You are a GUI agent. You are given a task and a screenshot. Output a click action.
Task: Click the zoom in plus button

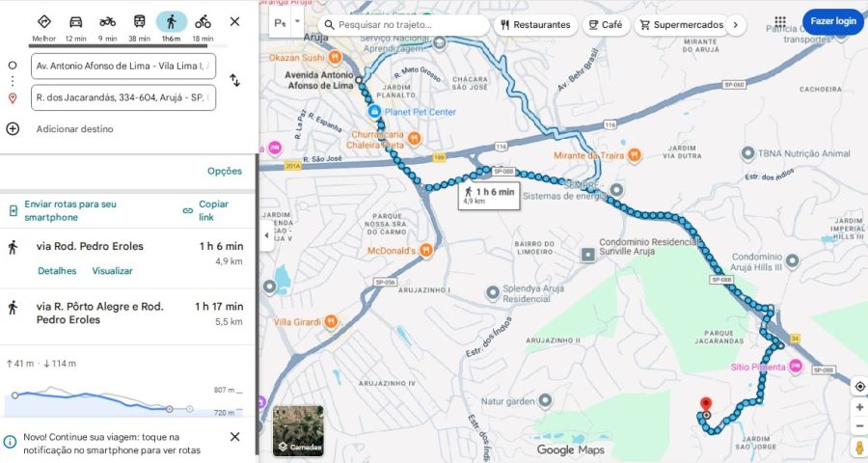point(859,407)
